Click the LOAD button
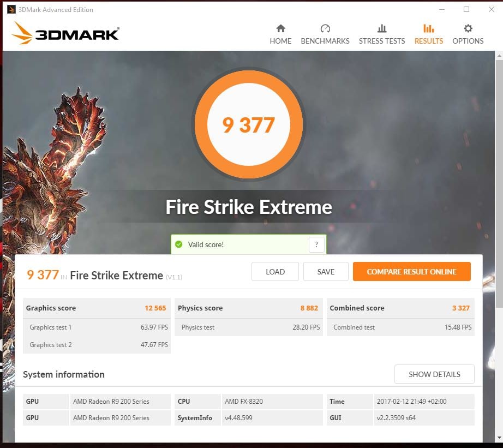503x448 pixels. click(276, 272)
